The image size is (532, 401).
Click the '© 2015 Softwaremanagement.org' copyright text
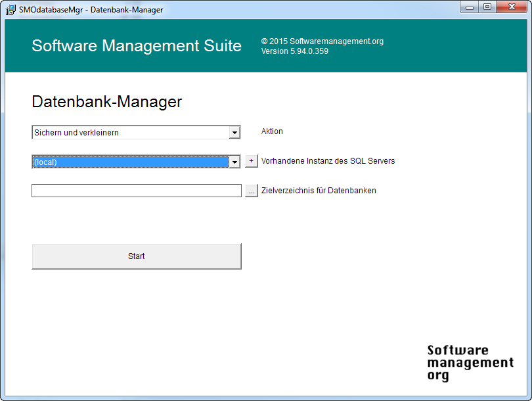pyautogui.click(x=322, y=41)
